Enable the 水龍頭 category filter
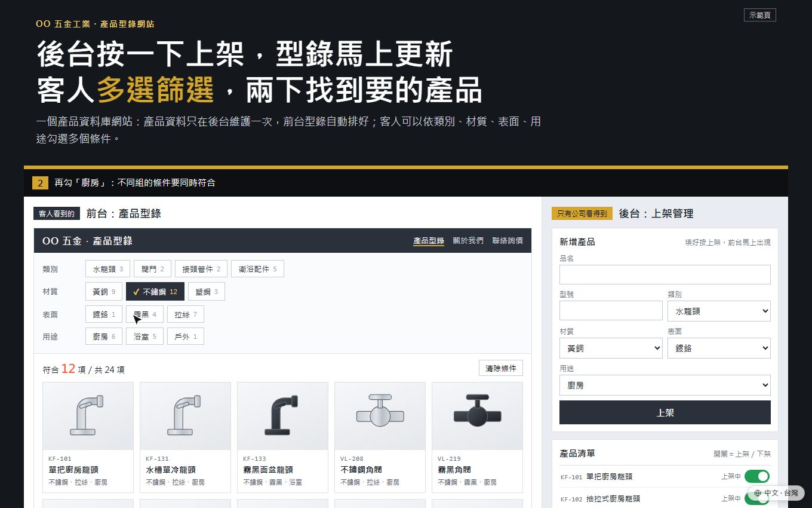Image resolution: width=812 pixels, height=508 pixels. (x=108, y=269)
